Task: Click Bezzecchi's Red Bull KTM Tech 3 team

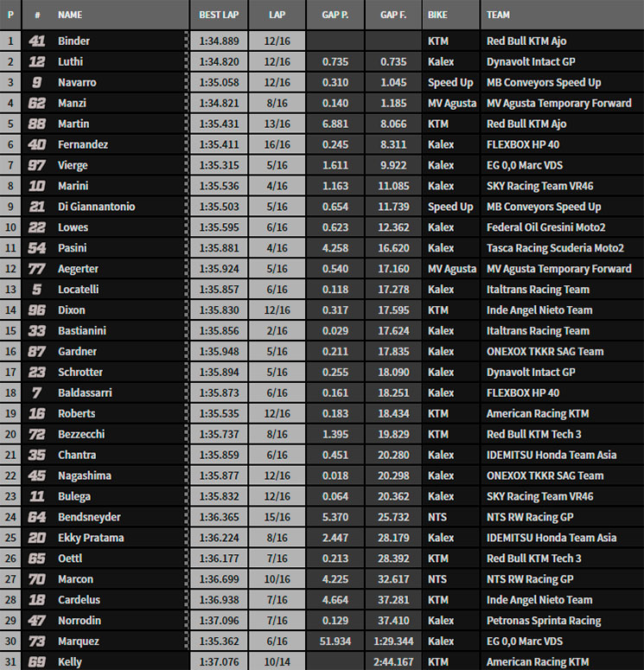Action: (533, 434)
